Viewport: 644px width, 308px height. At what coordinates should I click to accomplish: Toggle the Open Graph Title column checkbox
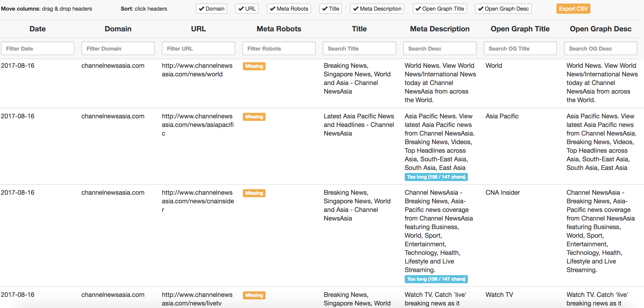click(x=440, y=9)
